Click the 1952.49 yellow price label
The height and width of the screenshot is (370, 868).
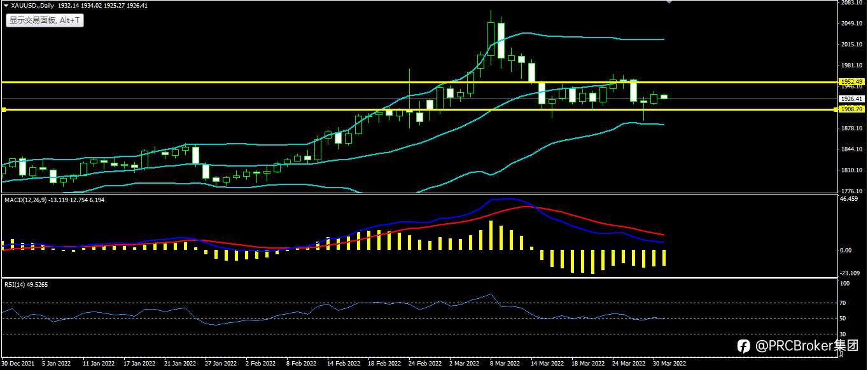(851, 82)
